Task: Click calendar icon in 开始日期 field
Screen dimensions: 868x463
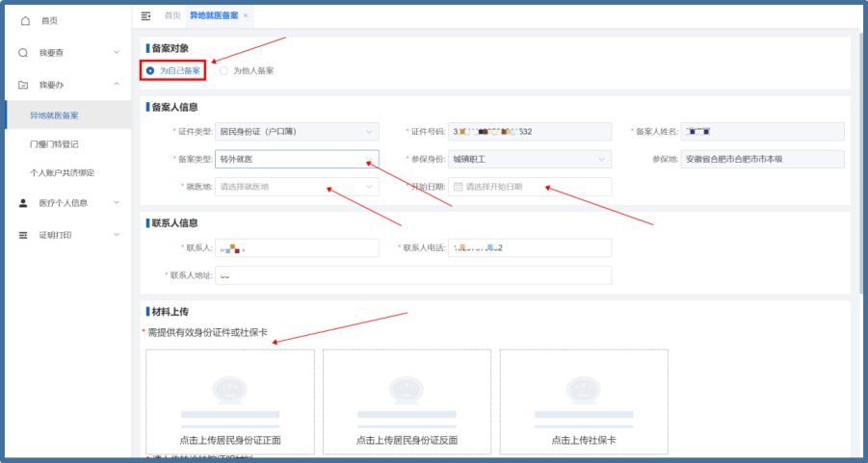Action: pyautogui.click(x=459, y=187)
